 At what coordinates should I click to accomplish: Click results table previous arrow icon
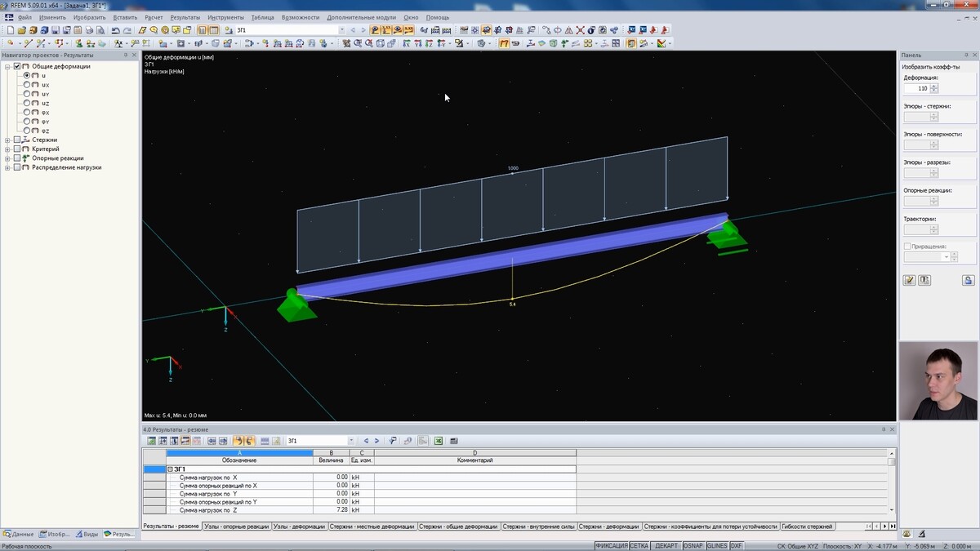[365, 441]
